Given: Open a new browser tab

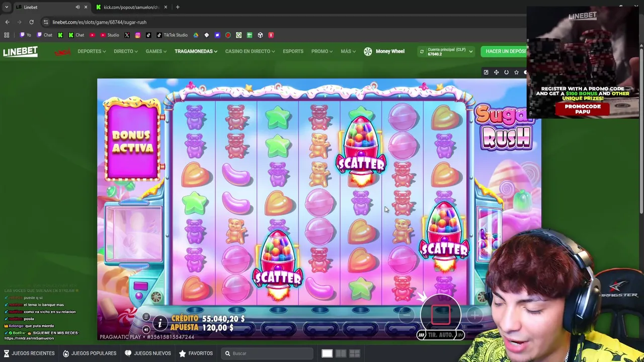Looking at the screenshot, I should [178, 7].
